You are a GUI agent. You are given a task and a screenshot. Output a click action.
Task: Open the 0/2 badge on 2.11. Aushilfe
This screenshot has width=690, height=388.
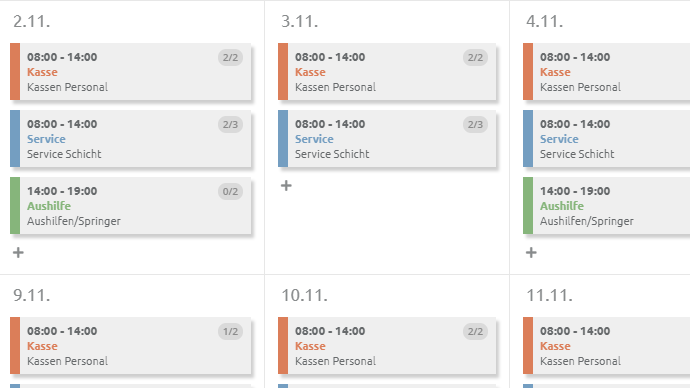(x=230, y=191)
